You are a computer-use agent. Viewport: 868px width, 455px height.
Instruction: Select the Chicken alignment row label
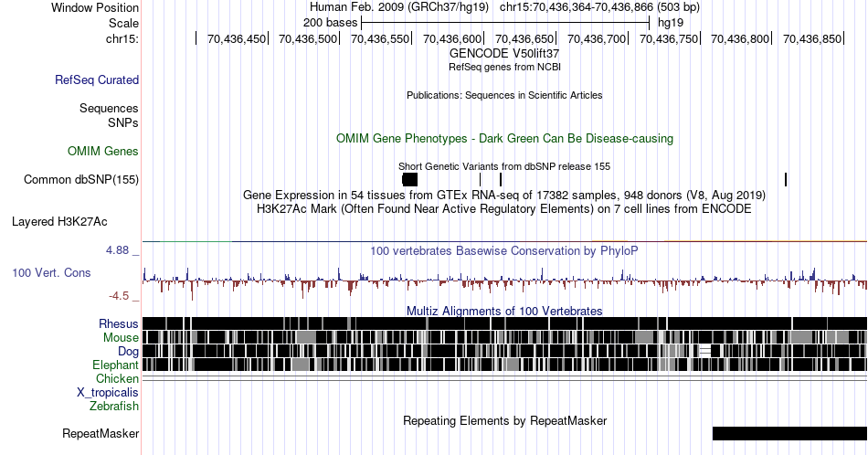117,378
